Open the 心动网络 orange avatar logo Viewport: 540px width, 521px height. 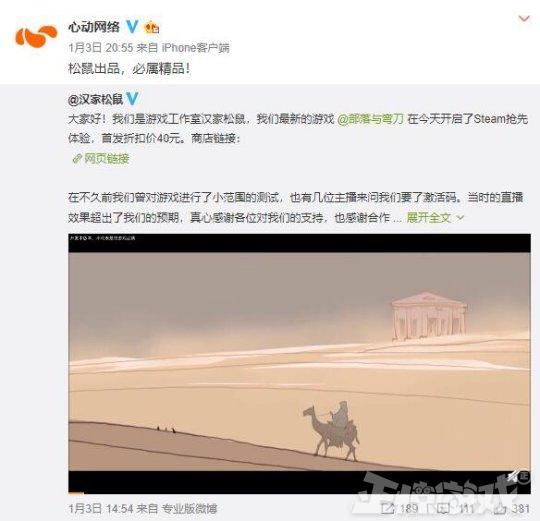tap(36, 36)
